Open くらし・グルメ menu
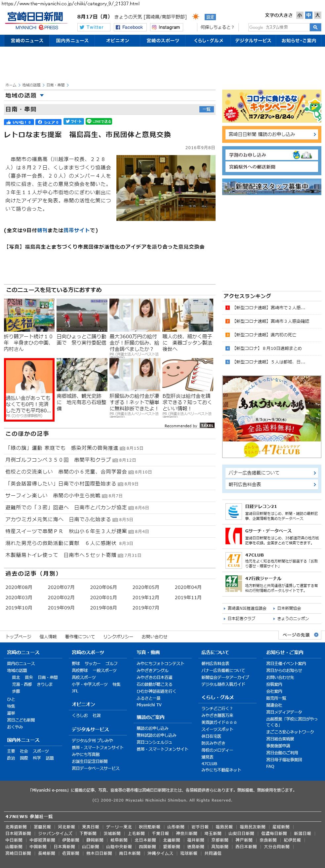Screen dimensions: 325x868 point(208,40)
